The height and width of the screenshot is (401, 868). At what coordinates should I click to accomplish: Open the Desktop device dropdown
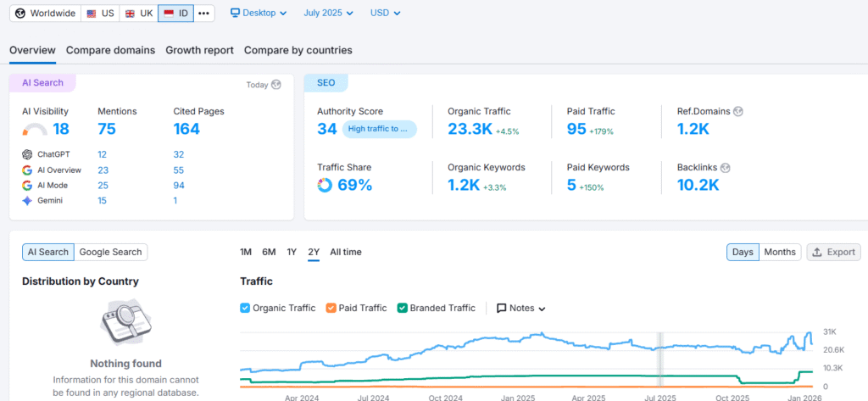(259, 13)
